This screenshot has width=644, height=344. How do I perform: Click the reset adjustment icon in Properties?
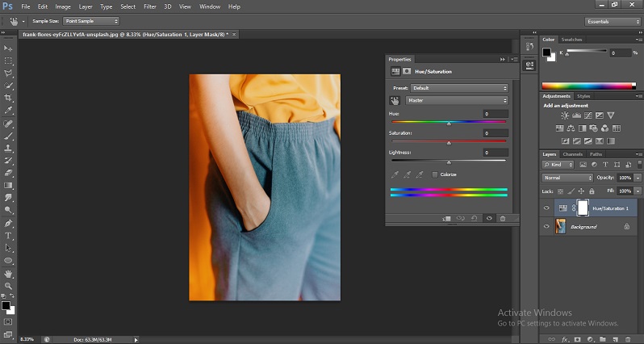[x=475, y=218]
